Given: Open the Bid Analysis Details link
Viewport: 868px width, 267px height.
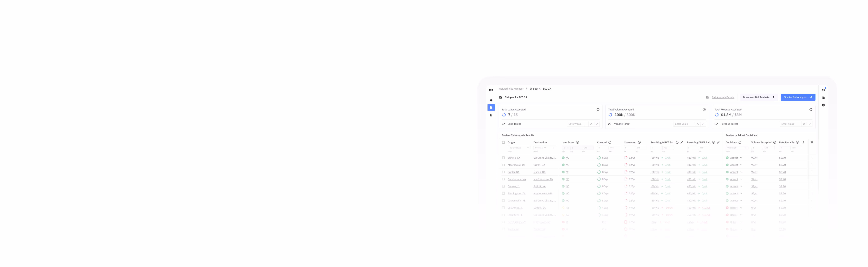Looking at the screenshot, I should point(723,97).
